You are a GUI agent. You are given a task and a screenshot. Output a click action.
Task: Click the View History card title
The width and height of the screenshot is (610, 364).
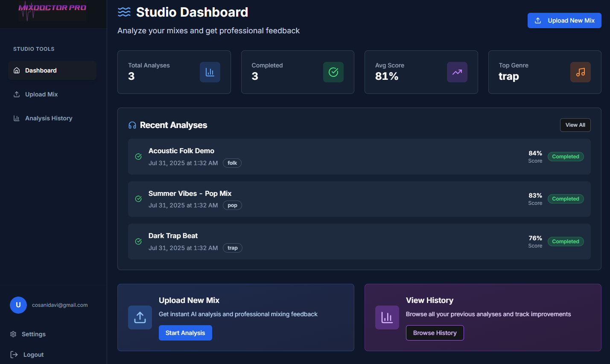429,300
